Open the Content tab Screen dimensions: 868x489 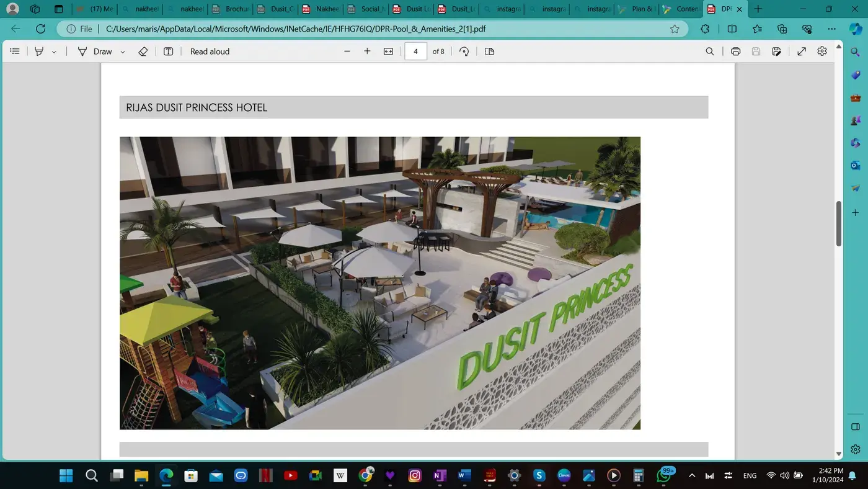tap(681, 9)
